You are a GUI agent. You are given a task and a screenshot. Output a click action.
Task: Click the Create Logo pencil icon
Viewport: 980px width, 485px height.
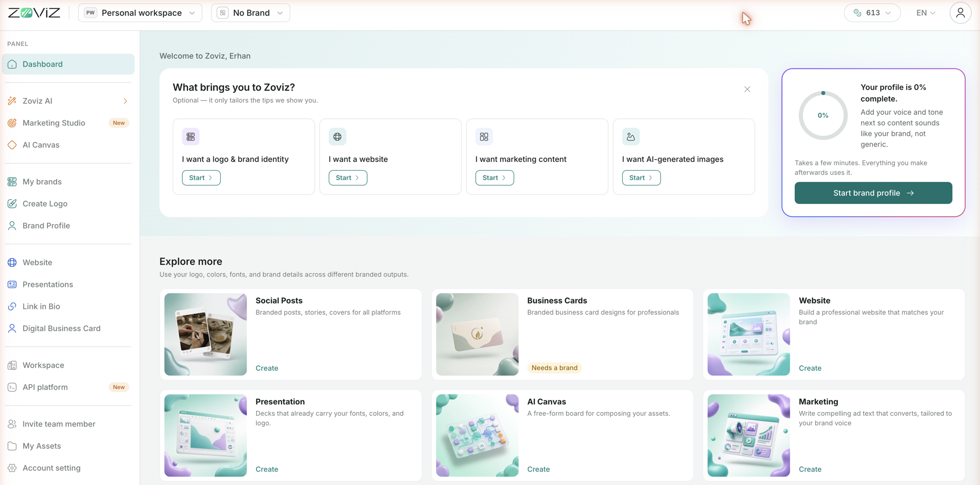[x=12, y=203]
